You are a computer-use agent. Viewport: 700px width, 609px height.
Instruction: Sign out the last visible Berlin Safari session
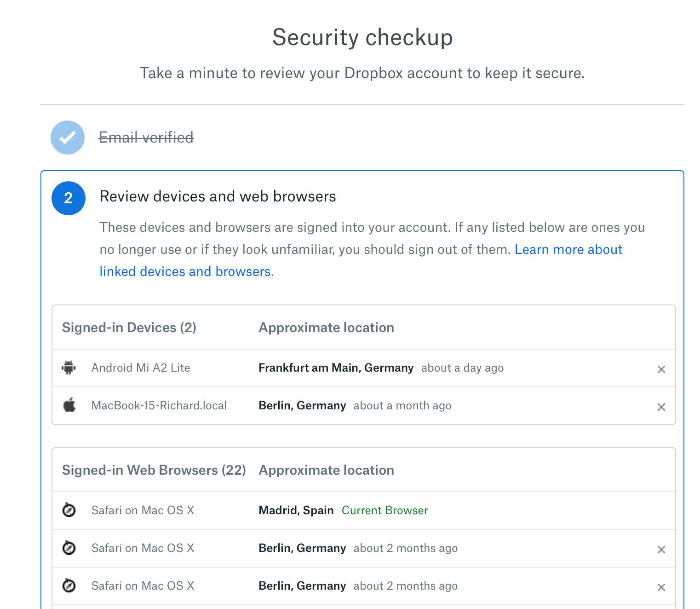pyautogui.click(x=661, y=587)
